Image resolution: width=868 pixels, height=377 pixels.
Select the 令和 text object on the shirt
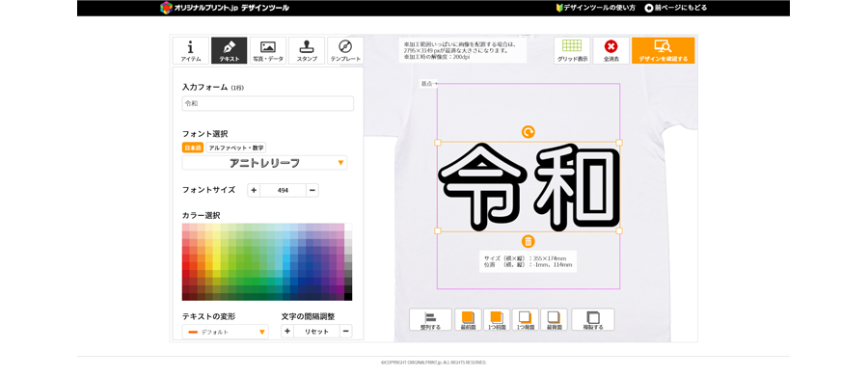pos(529,186)
